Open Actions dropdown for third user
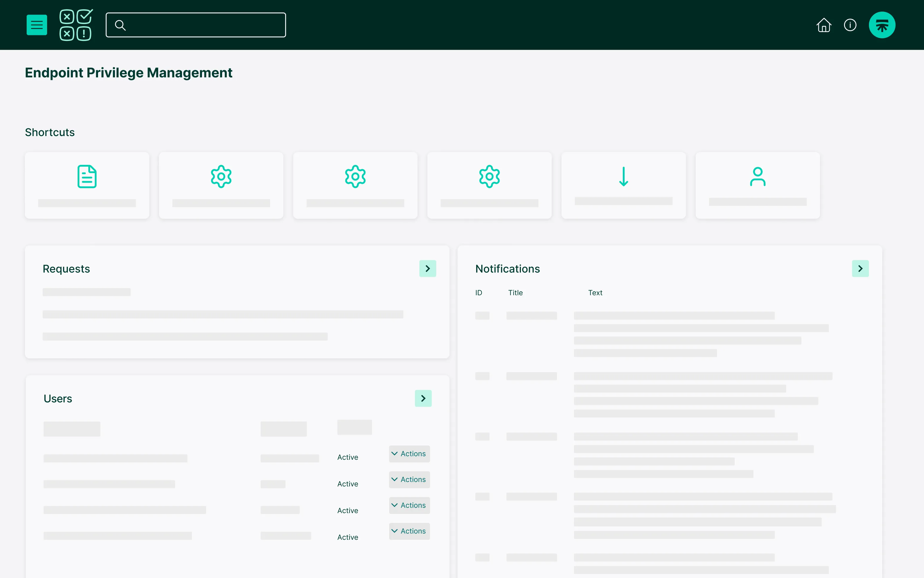 pos(409,505)
